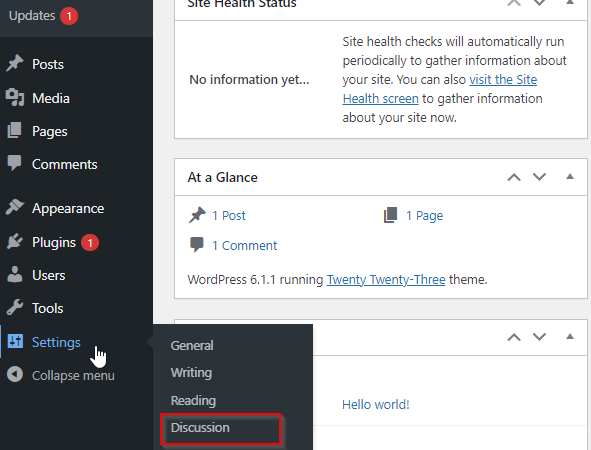This screenshot has width=591, height=450.
Task: Open the Plugins menu
Action: [54, 242]
